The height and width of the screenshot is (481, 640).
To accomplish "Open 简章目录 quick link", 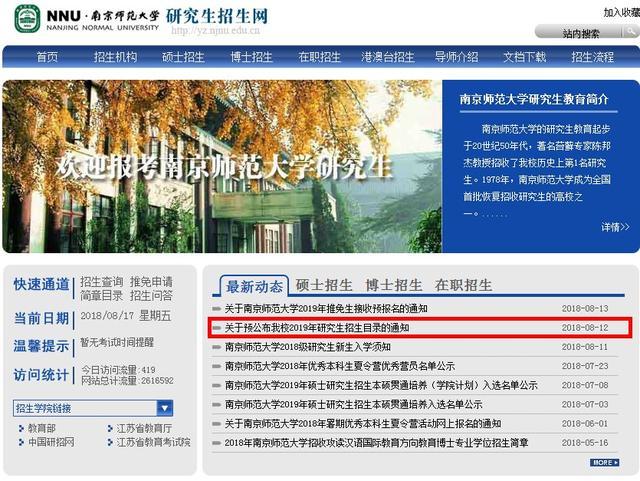I will click(102, 296).
